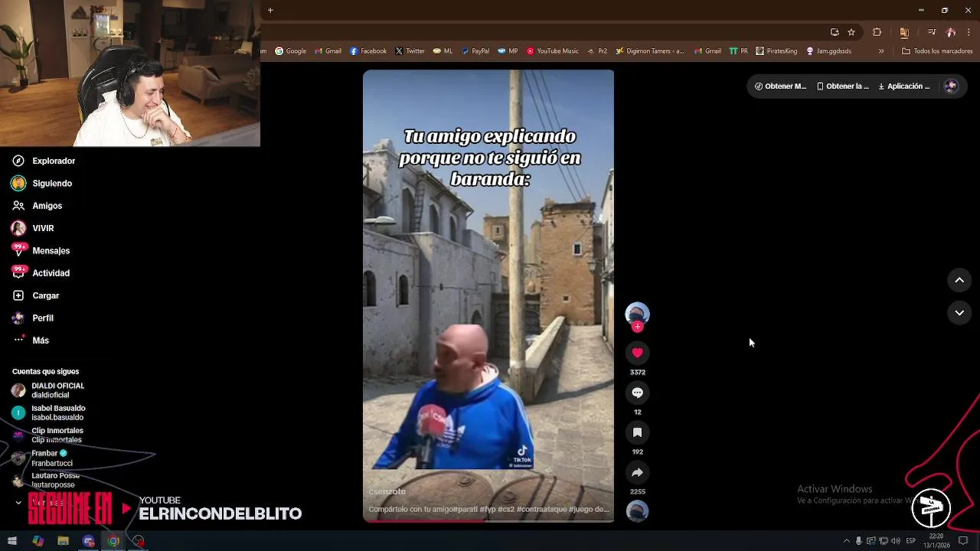Open the volume control in tray
This screenshot has width=980, height=551.
[896, 541]
